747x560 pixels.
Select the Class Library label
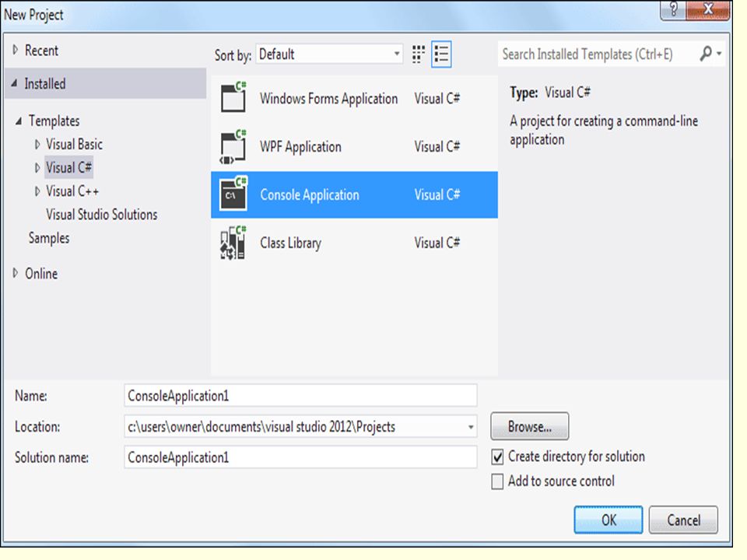point(290,243)
